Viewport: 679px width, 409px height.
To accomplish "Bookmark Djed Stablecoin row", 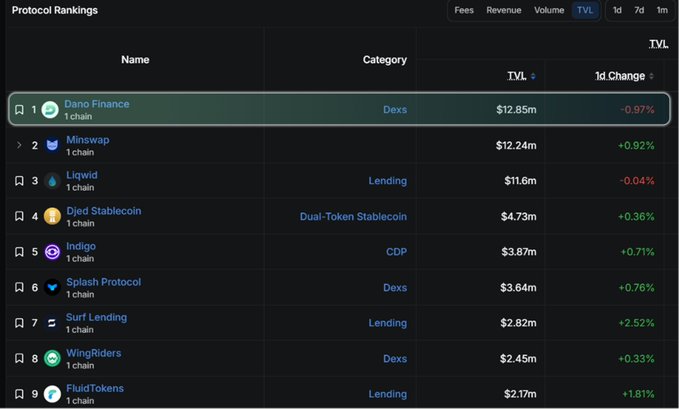I will tap(19, 216).
